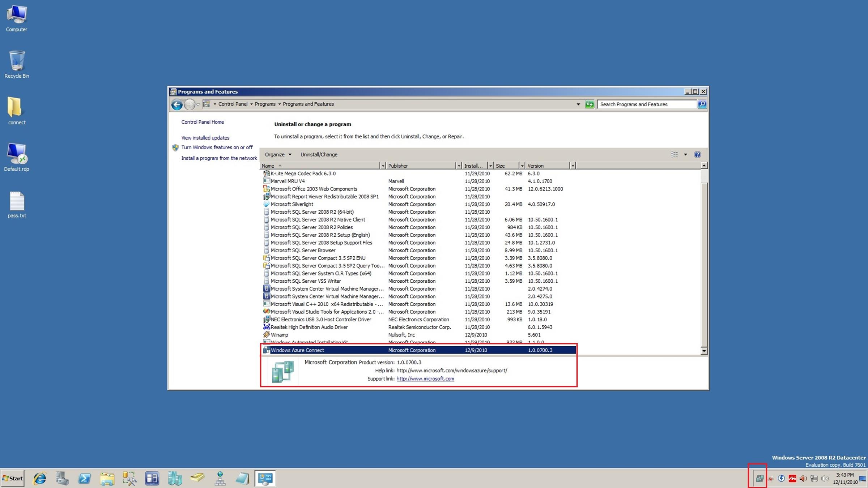Open the yellow scanner-like taskbar icon
The height and width of the screenshot is (488, 868).
pos(197,478)
